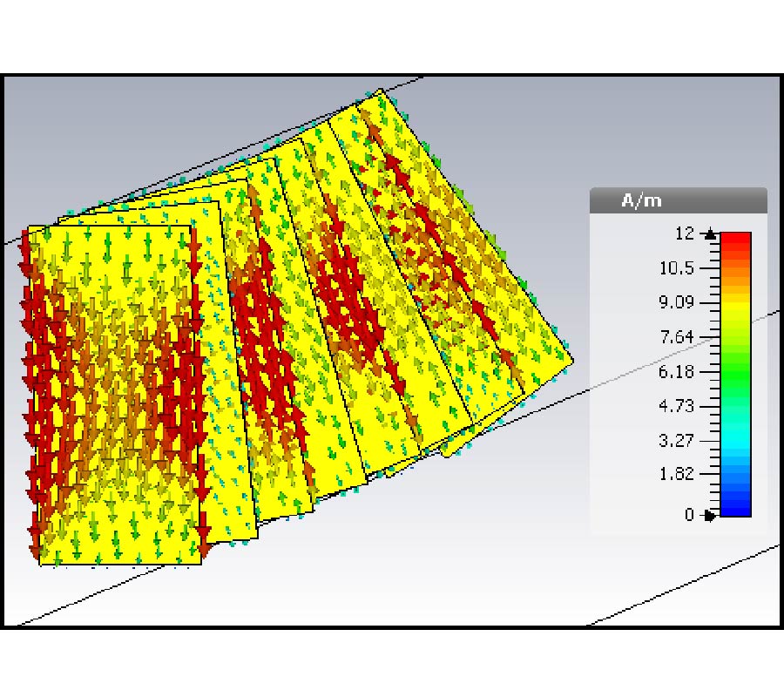Click the 1.82 legend tick label
Screen dimensions: 784x697
(x=677, y=474)
